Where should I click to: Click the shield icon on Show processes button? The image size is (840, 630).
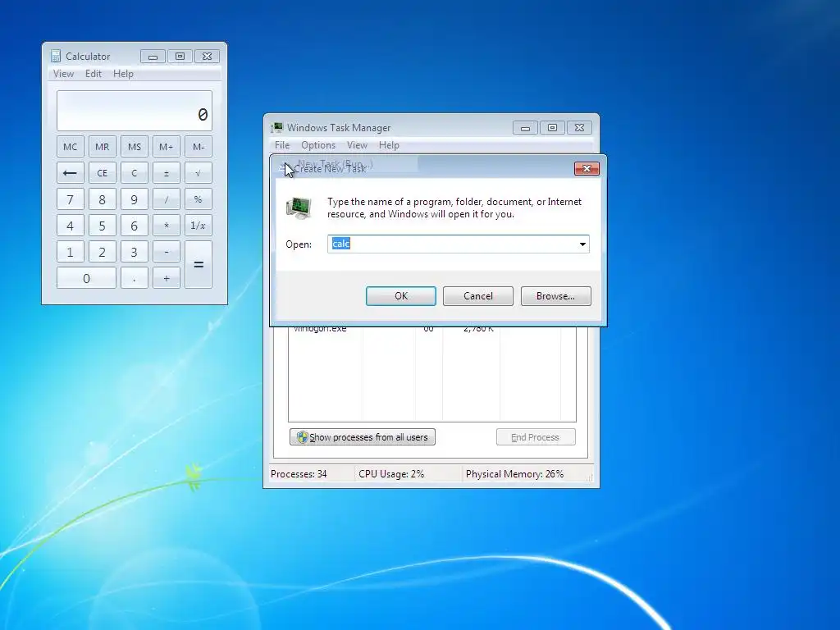point(302,437)
